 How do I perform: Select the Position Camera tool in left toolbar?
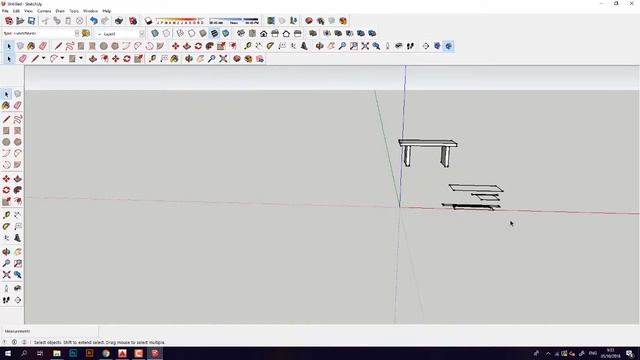point(6,289)
